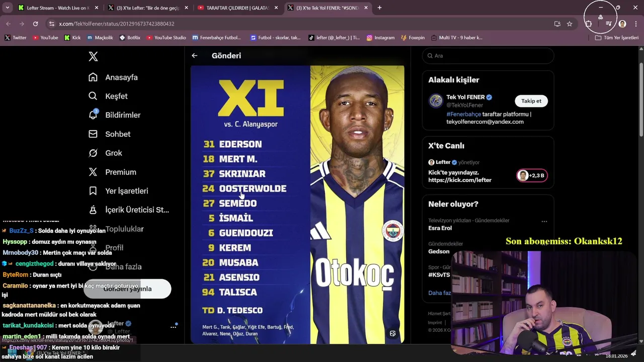
Task: Open İçerik Üreticisi Stüdyosu item
Action: [129, 210]
